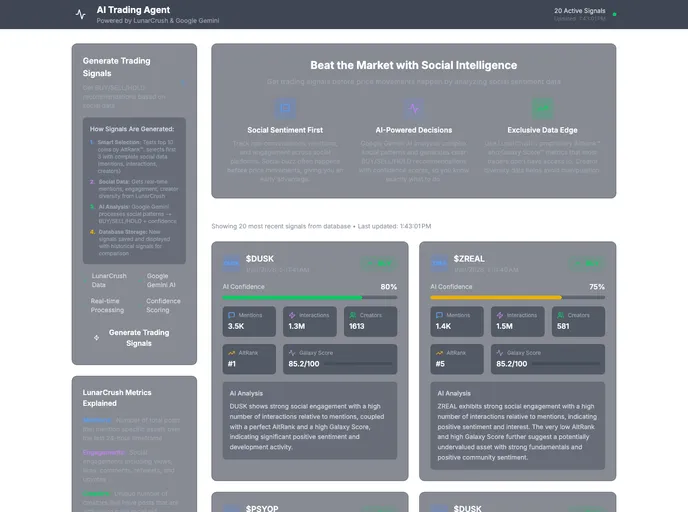Image resolution: width=688 pixels, height=512 pixels.
Task: Click the $DUSK coin avatar icon
Action: pos(231,263)
